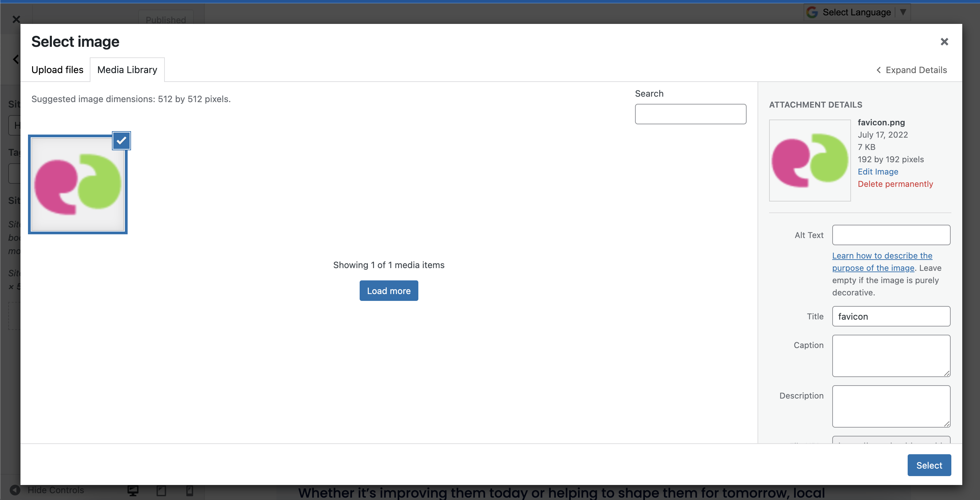Switch preview to desktop device icon
This screenshot has width=980, height=500.
[x=133, y=490]
